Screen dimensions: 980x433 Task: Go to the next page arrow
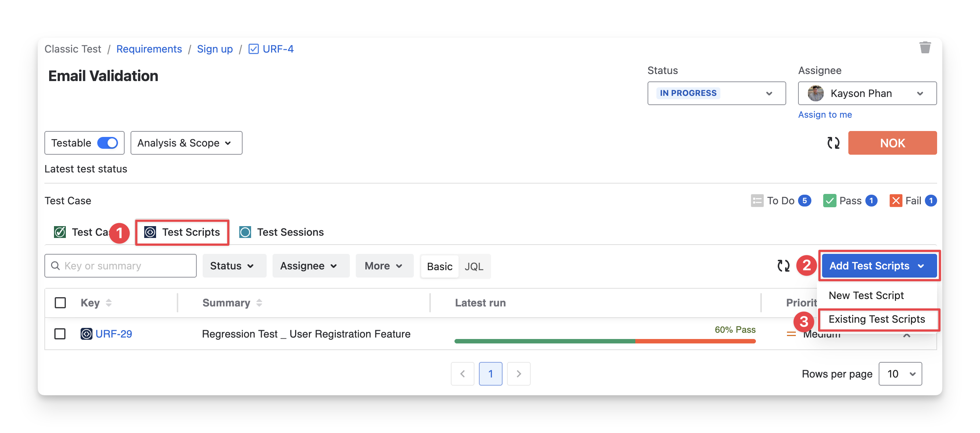(518, 373)
